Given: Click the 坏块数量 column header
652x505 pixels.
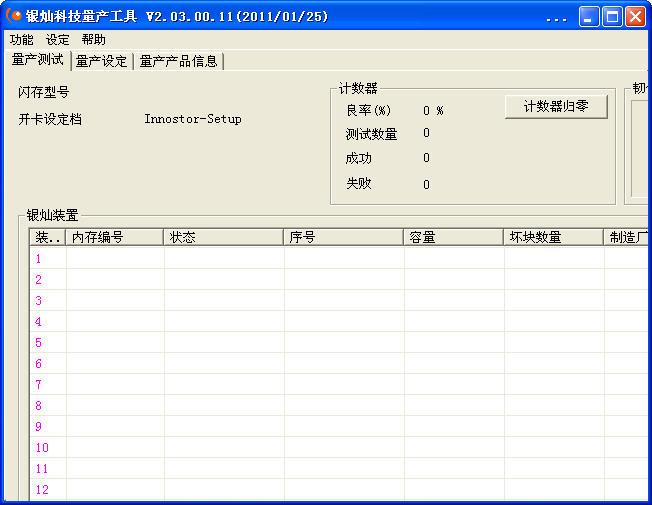Looking at the screenshot, I should [553, 237].
